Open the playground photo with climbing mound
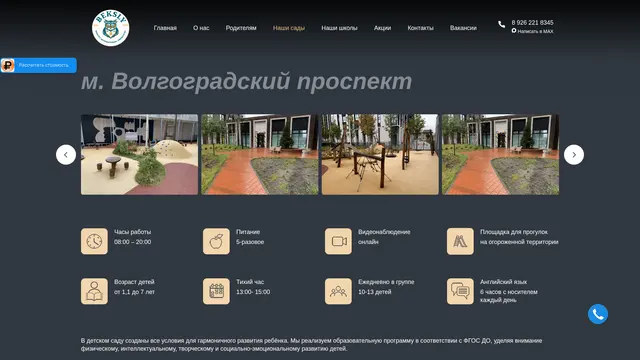Viewport: 640px width, 360px height. (139, 154)
